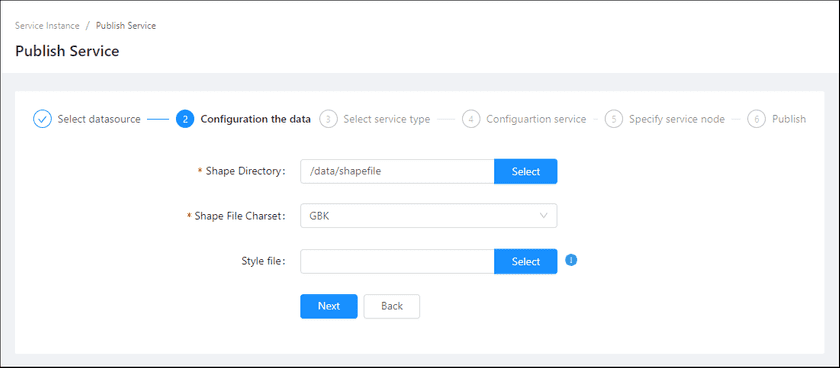Click the empty Style file input field

tap(397, 261)
